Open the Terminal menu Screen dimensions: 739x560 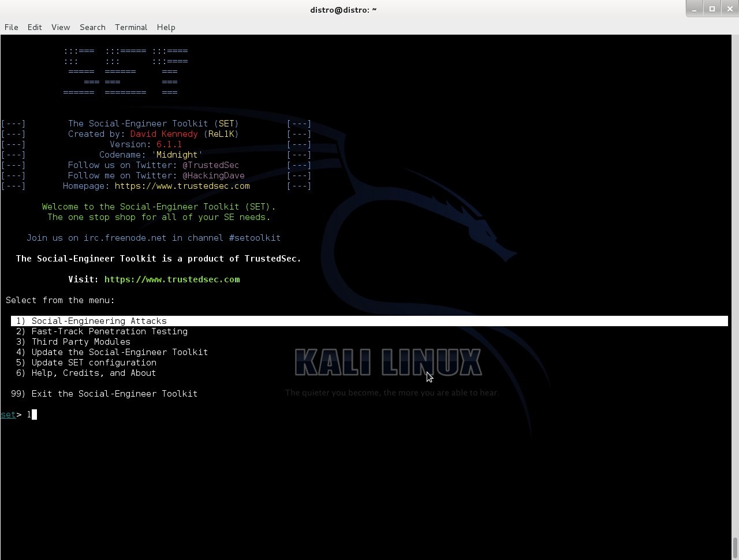131,27
